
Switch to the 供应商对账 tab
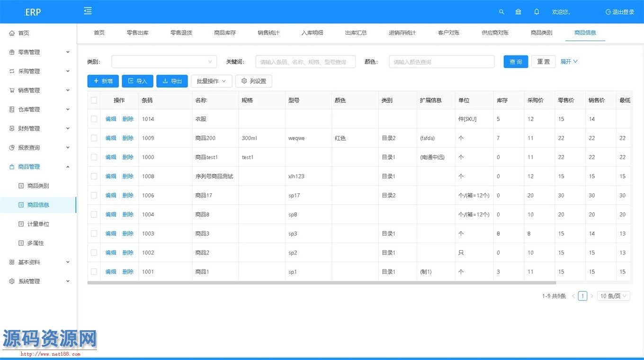click(495, 33)
